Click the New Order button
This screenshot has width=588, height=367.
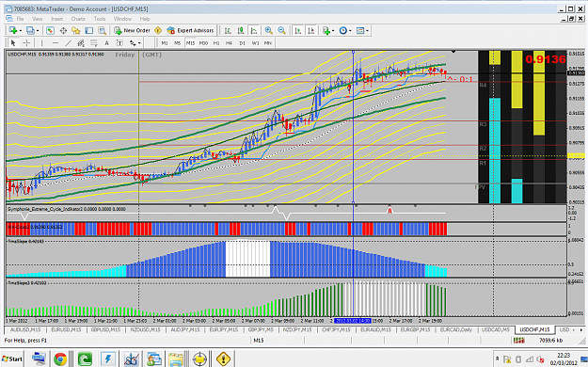(133, 30)
